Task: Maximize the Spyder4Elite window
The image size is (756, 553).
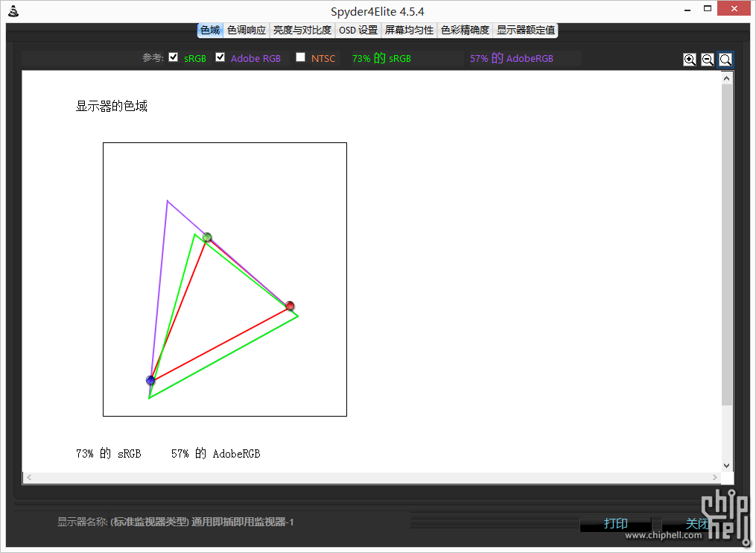Action: pyautogui.click(x=708, y=9)
